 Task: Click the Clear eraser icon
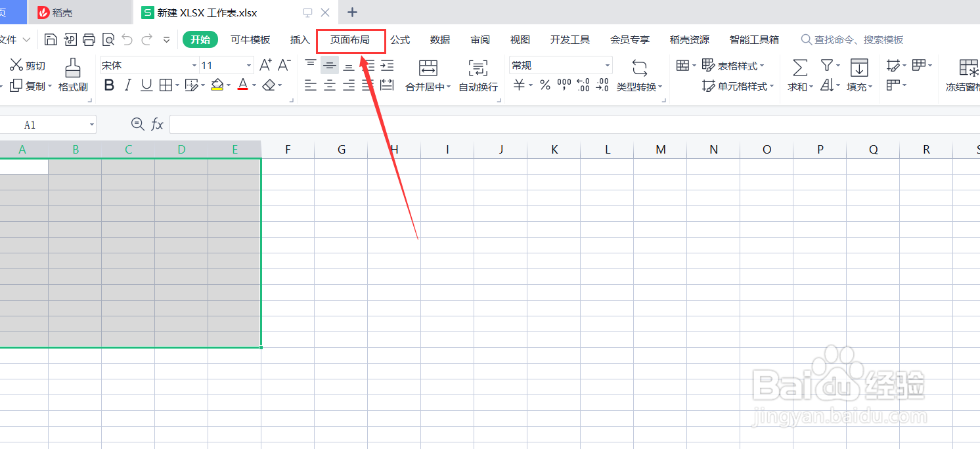(268, 85)
